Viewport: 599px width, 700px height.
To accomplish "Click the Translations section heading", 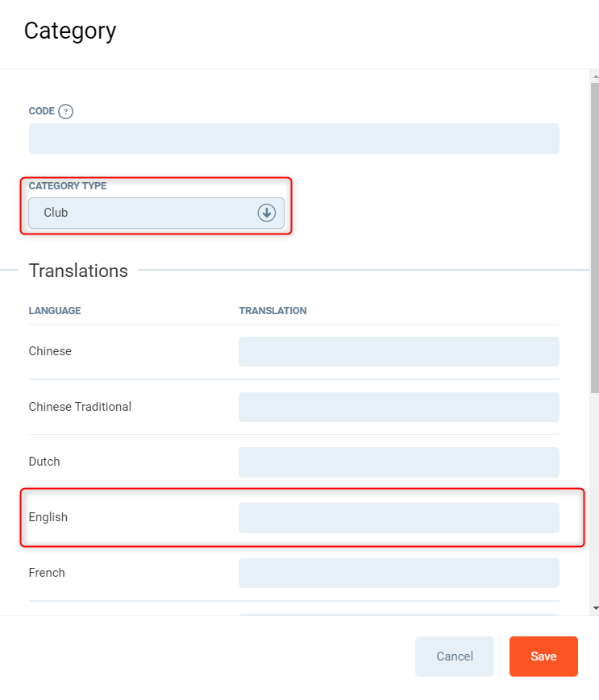I will (x=78, y=271).
